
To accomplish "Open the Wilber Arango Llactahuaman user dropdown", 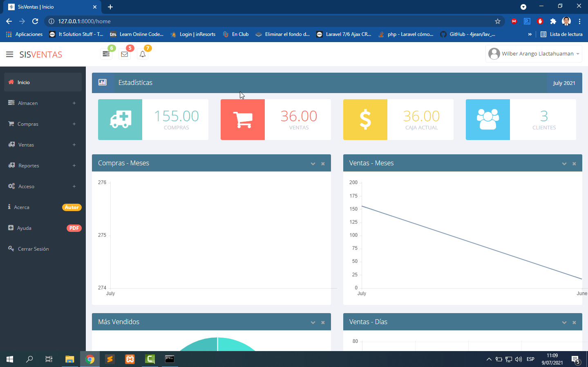I will coord(534,54).
